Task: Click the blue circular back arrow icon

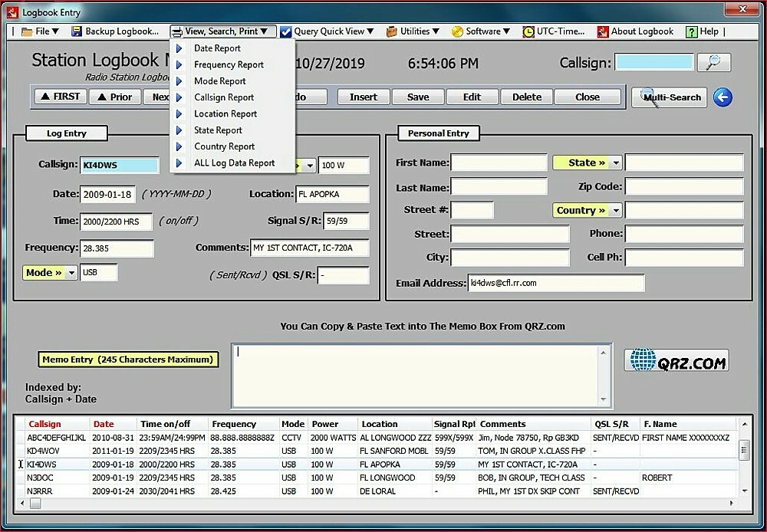Action: (722, 97)
